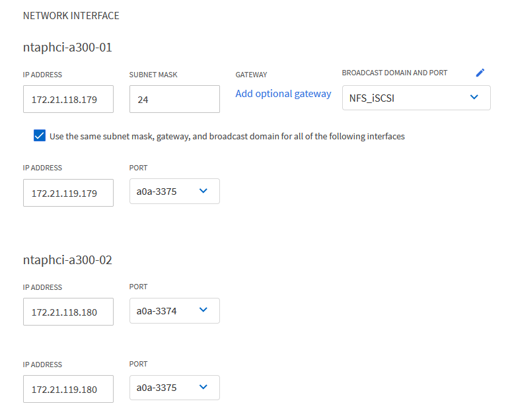Uncheck the same subnet mask checkbox

[x=39, y=136]
